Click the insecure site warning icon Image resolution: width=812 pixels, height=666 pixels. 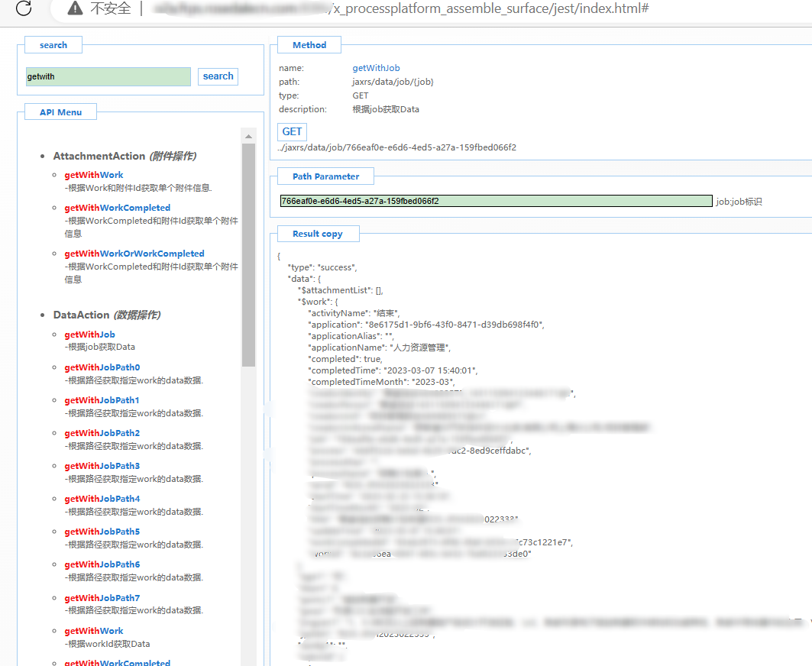tap(75, 8)
